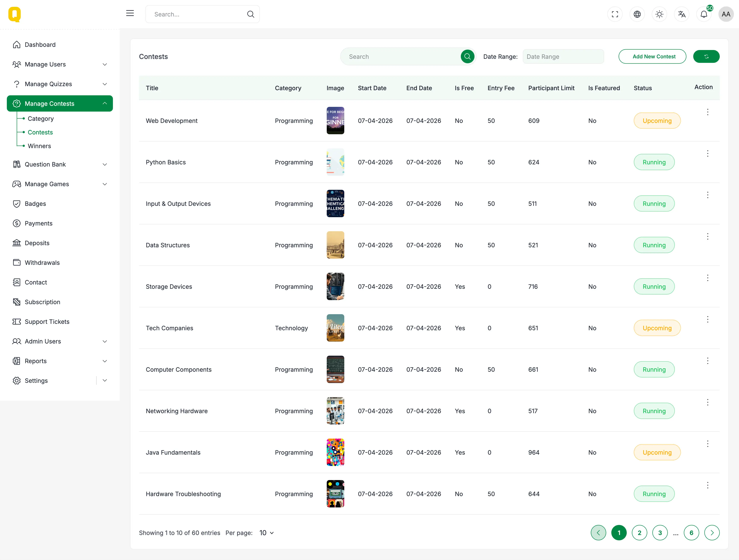Toggle the light/dark theme sun icon
Image resolution: width=739 pixels, height=560 pixels.
click(x=659, y=14)
